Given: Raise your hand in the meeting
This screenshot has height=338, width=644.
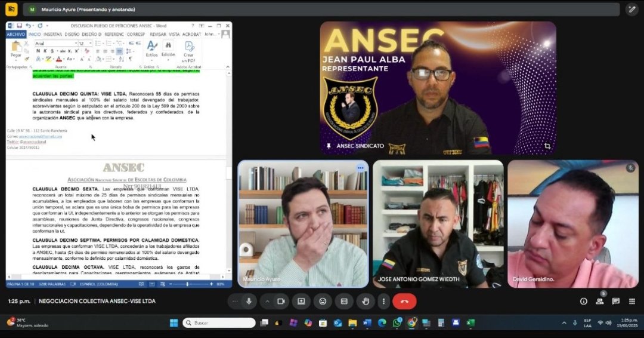Looking at the screenshot, I should coord(366,302).
